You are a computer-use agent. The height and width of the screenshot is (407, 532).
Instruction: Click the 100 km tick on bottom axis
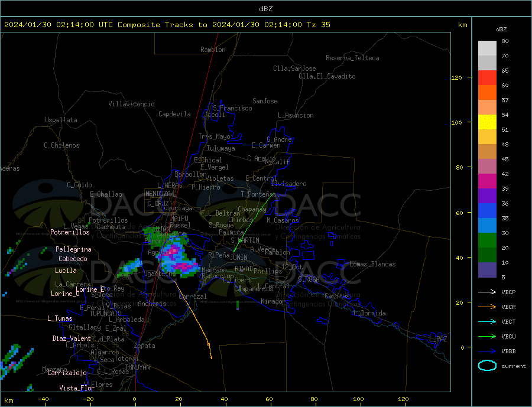pyautogui.click(x=358, y=399)
